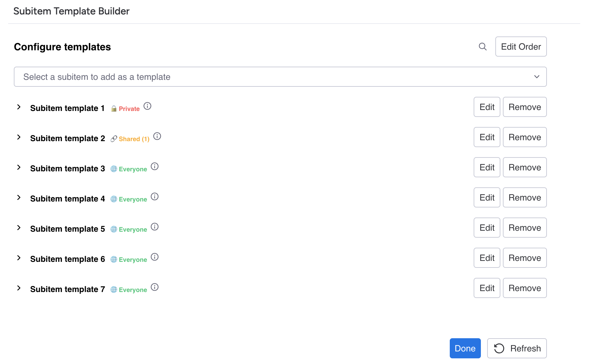
Task: Expand Subitem template 3 row
Action: coord(19,167)
